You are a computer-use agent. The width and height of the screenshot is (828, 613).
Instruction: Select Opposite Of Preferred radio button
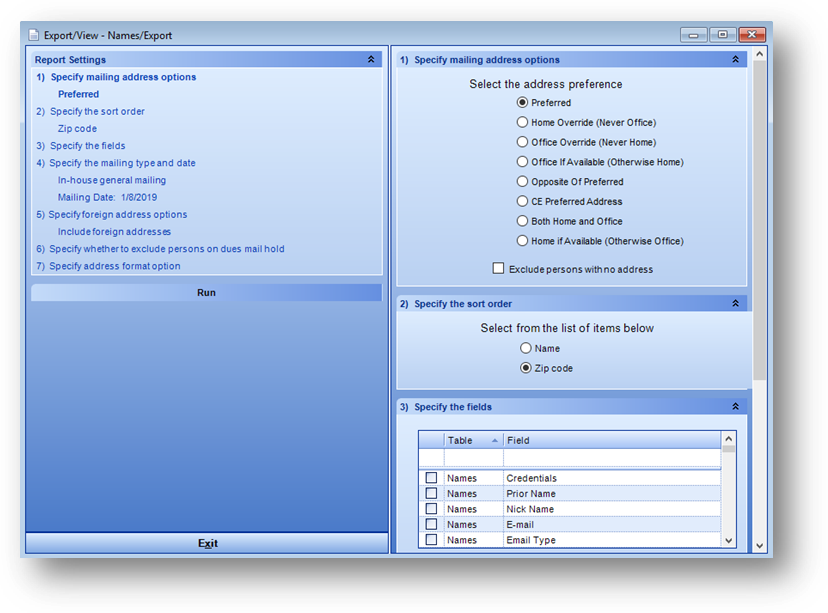click(x=522, y=181)
